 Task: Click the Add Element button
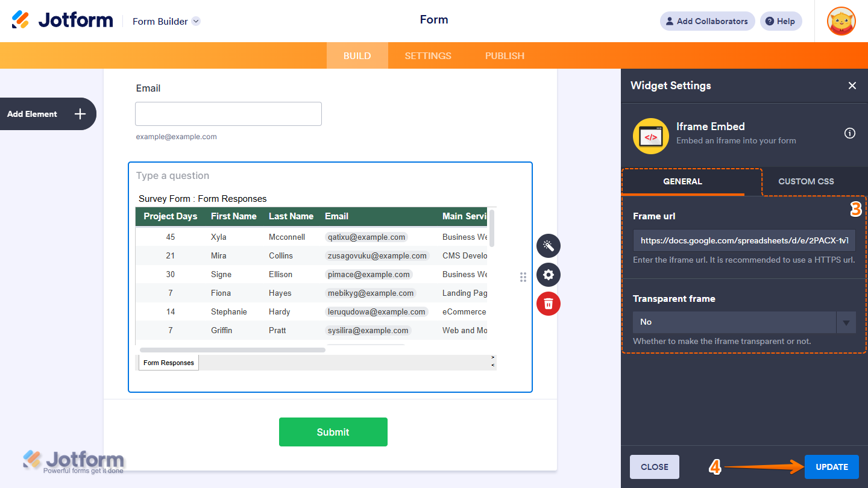pos(47,114)
